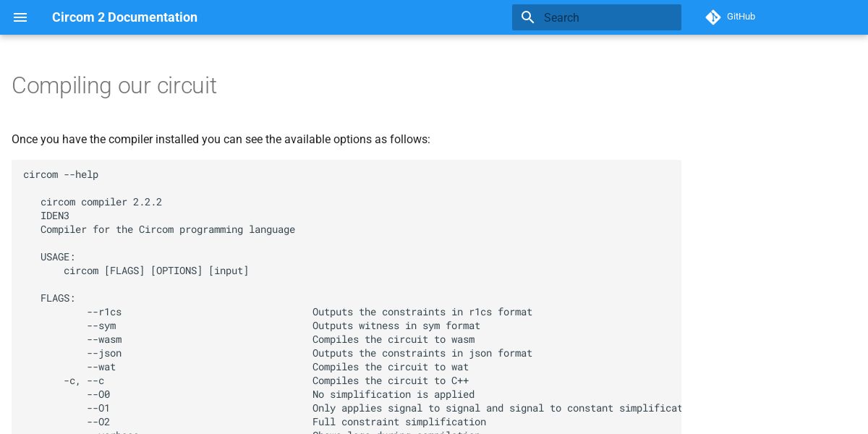Click the --wat flag
Image resolution: width=868 pixels, height=434 pixels.
coord(101,367)
